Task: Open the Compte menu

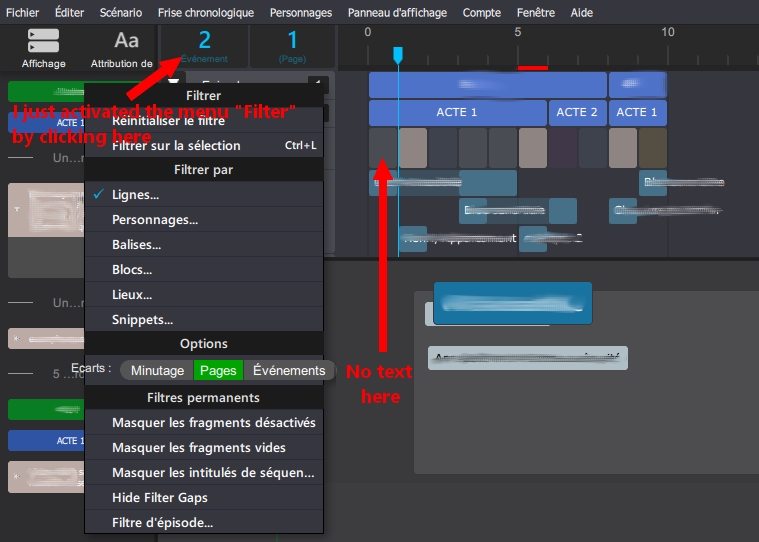Action: click(482, 13)
